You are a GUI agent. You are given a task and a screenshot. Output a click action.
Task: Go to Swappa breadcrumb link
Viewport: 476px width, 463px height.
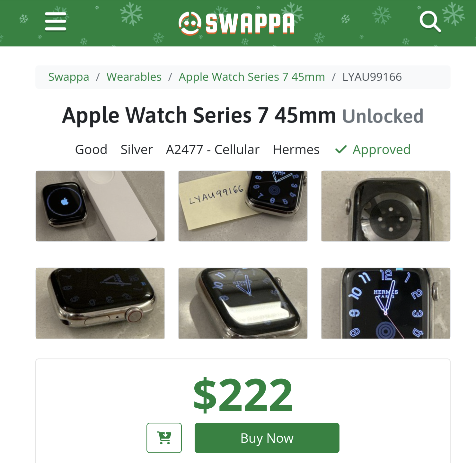pyautogui.click(x=69, y=77)
